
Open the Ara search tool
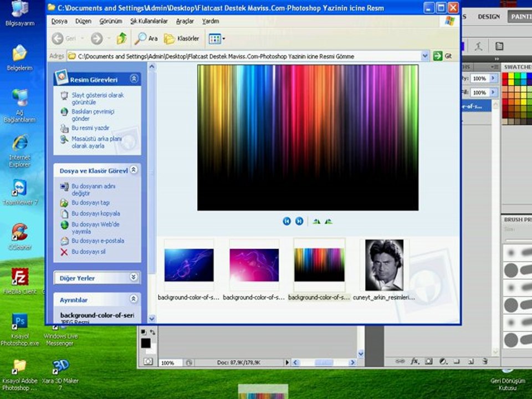tap(146, 38)
